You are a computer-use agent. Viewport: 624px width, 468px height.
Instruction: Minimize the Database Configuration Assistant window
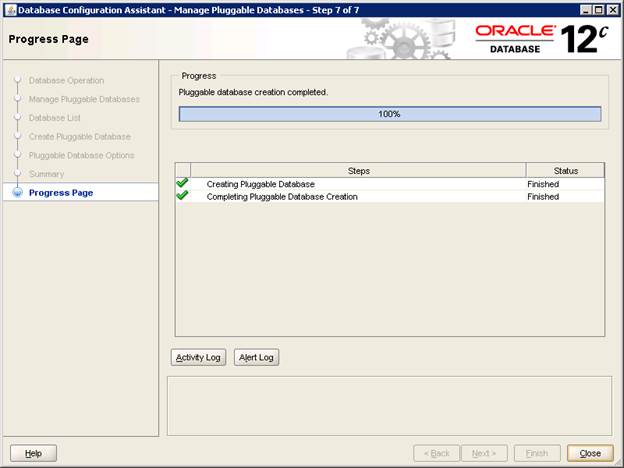583,9
